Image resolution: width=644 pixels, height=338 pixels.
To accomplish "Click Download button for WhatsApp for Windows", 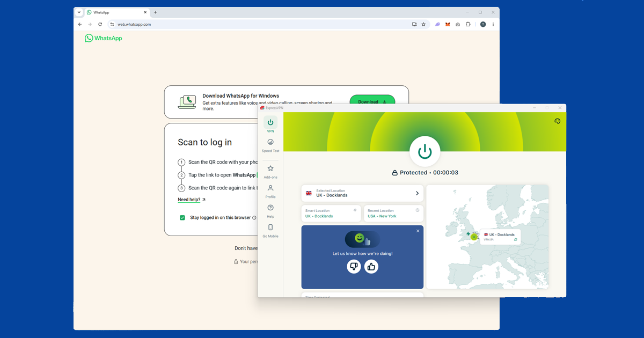I will [x=372, y=102].
